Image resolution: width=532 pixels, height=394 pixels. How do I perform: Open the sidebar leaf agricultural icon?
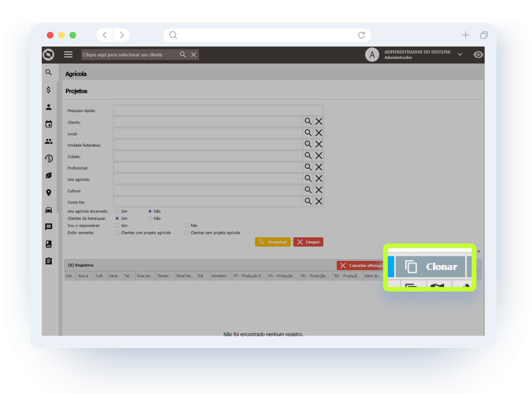click(49, 175)
